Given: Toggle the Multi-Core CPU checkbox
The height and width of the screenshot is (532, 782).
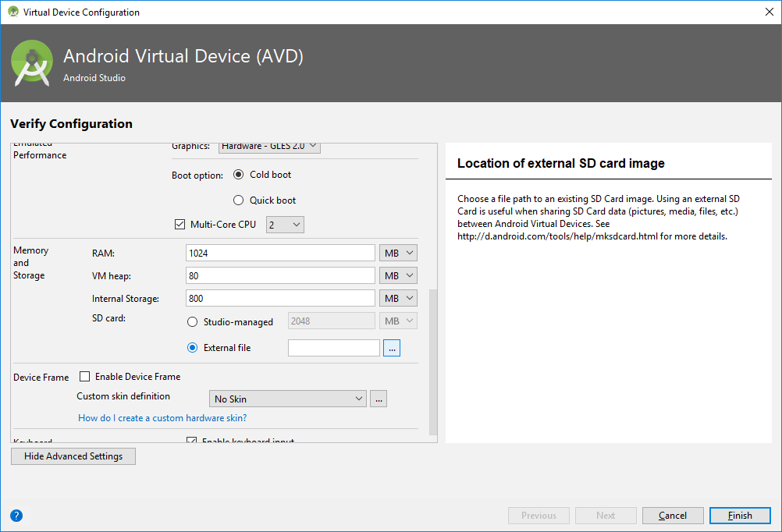Looking at the screenshot, I should (x=180, y=225).
